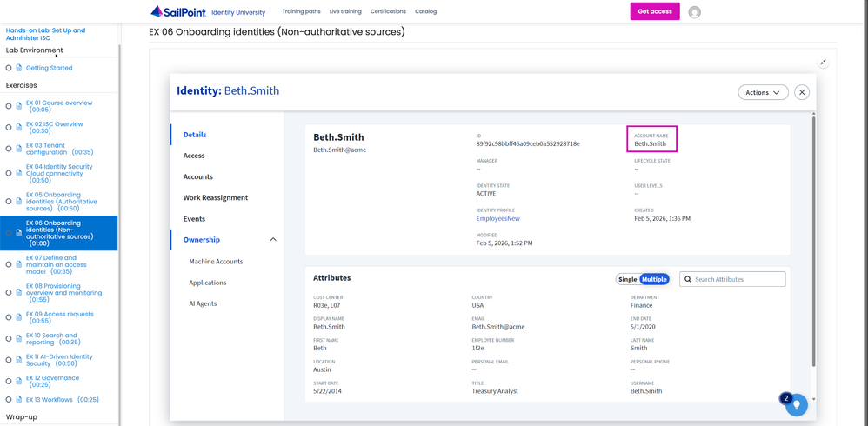This screenshot has height=426, width=868.
Task: Open the lightbulb hints button
Action: pos(797,404)
